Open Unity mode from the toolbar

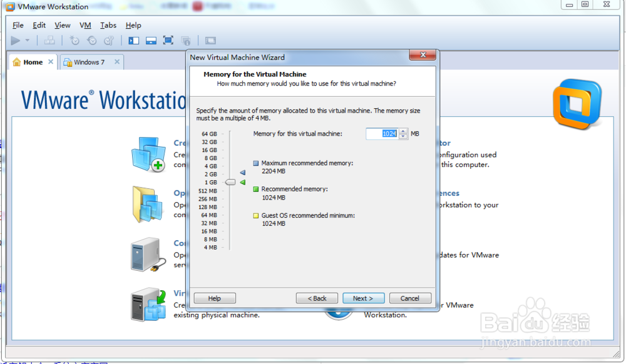[x=185, y=40]
